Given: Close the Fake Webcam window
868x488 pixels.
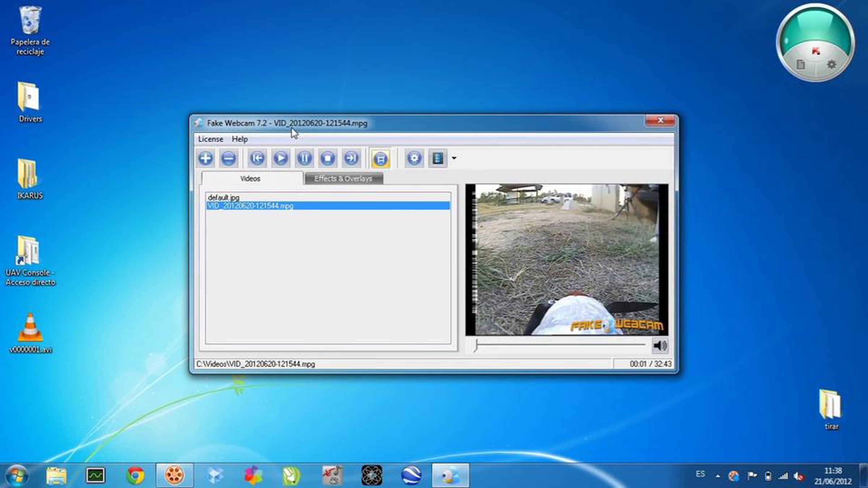Looking at the screenshot, I should coord(660,120).
